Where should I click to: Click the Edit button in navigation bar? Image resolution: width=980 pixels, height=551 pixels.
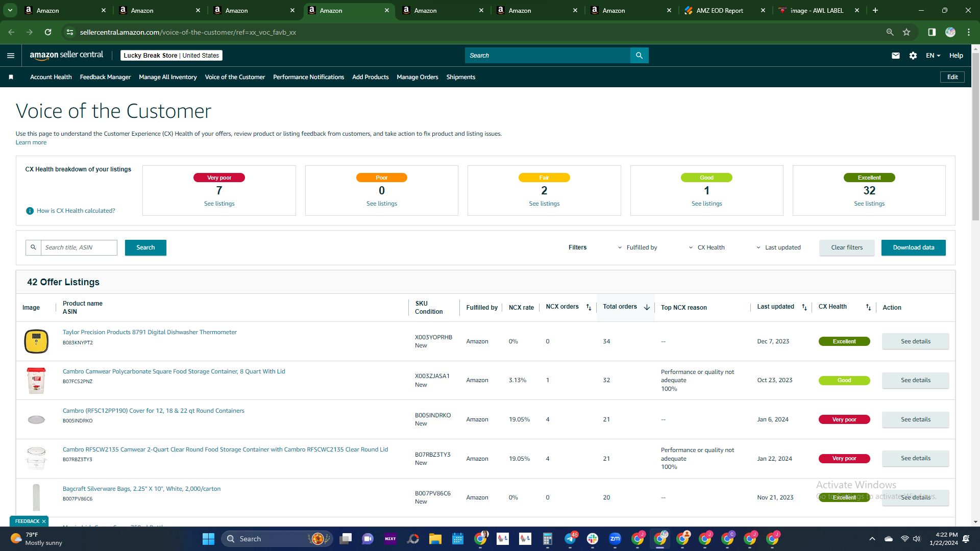(x=952, y=77)
